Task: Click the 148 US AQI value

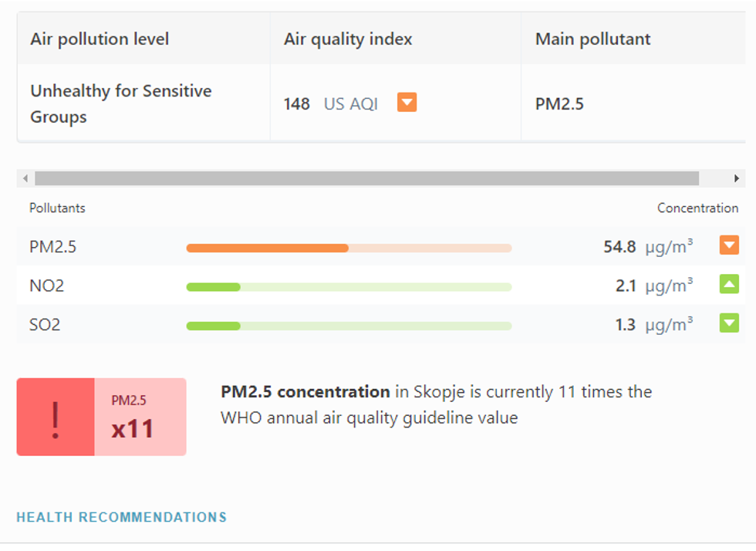Action: (x=330, y=104)
